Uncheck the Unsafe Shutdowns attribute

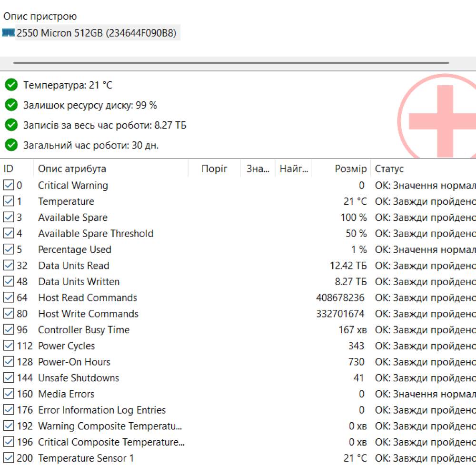coord(9,377)
